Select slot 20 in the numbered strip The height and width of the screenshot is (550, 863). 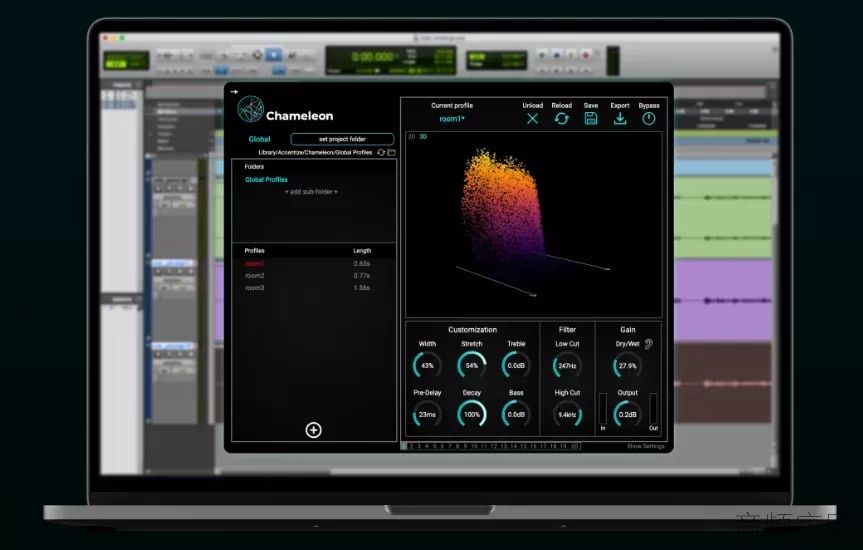tap(575, 446)
